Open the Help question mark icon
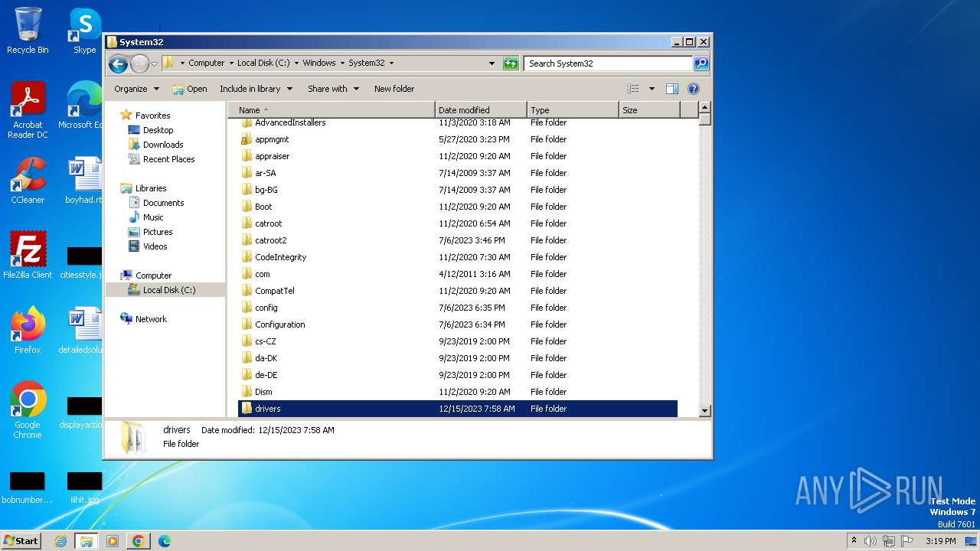This screenshot has width=980, height=551. (693, 89)
